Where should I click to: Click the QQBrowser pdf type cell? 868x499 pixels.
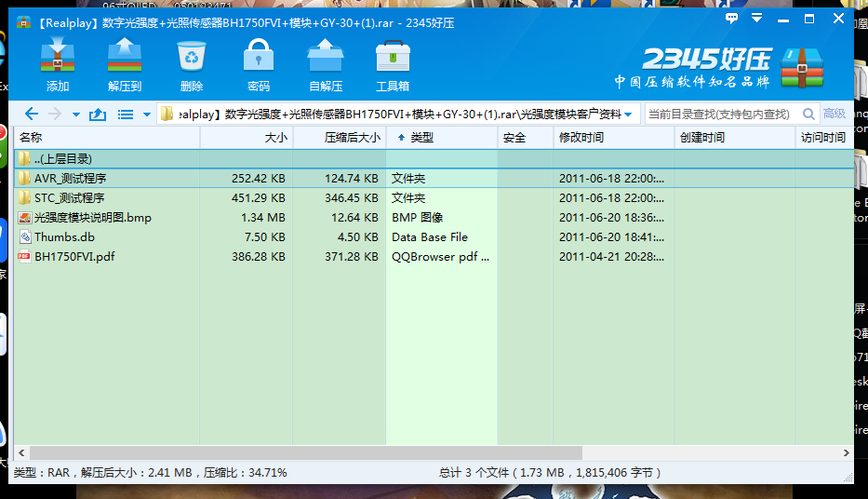click(x=441, y=256)
